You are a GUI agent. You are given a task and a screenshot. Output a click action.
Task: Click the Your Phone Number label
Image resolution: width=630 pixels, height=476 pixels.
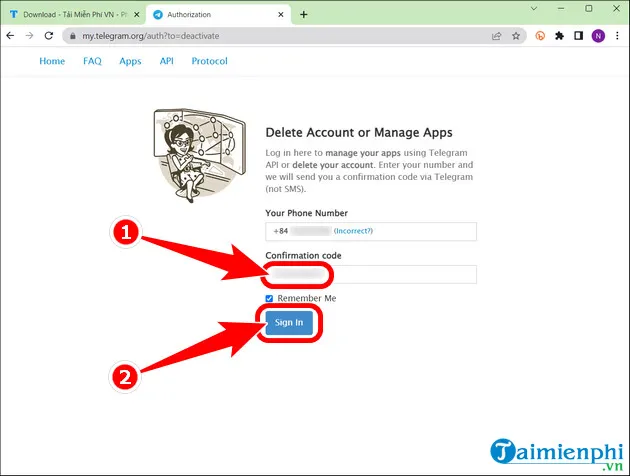pyautogui.click(x=307, y=213)
